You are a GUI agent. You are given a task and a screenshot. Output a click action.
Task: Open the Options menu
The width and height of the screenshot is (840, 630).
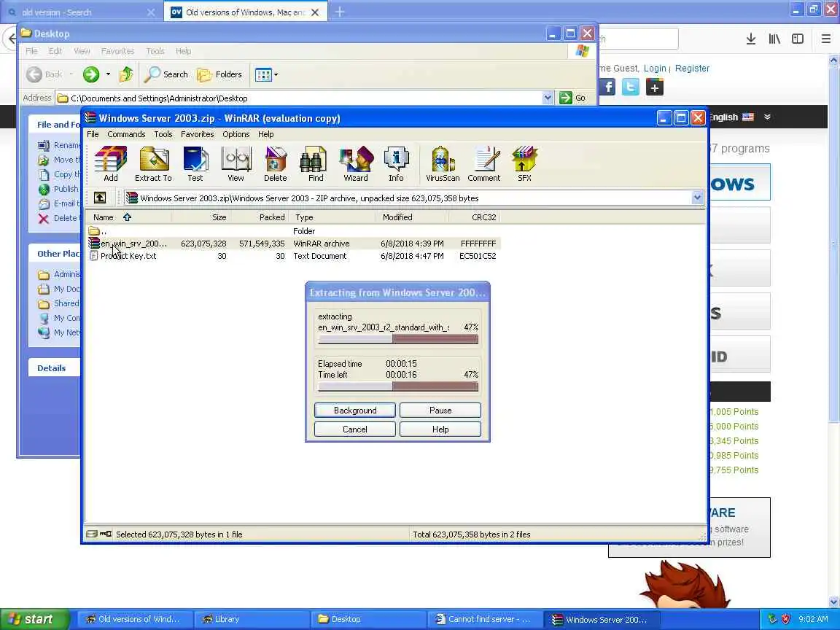pos(236,134)
